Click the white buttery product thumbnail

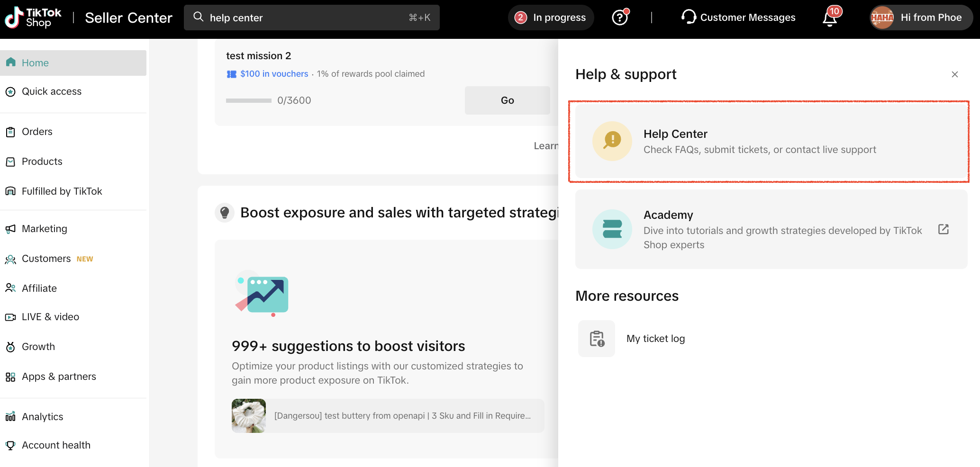249,416
